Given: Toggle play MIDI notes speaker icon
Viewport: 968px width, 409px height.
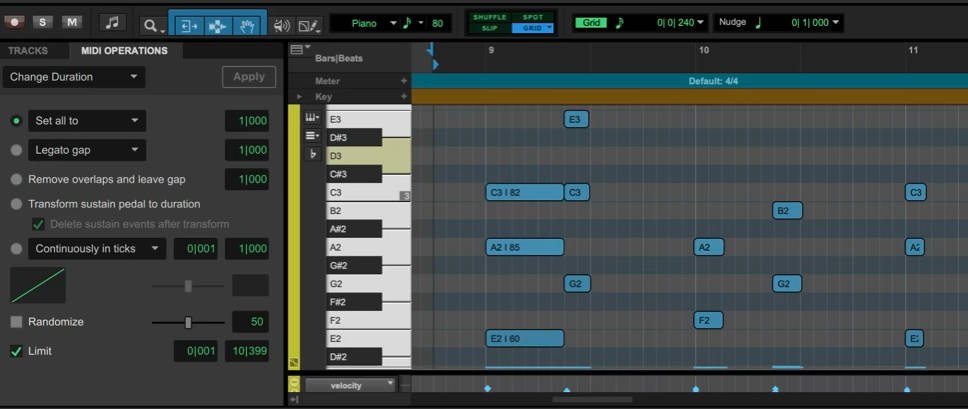Looking at the screenshot, I should pyautogui.click(x=282, y=25).
